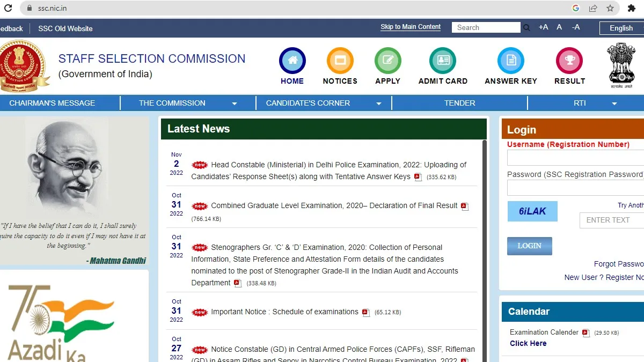644x362 pixels.
Task: Open Notice Constable (GD) CAPFs news link
Action: [x=333, y=354]
